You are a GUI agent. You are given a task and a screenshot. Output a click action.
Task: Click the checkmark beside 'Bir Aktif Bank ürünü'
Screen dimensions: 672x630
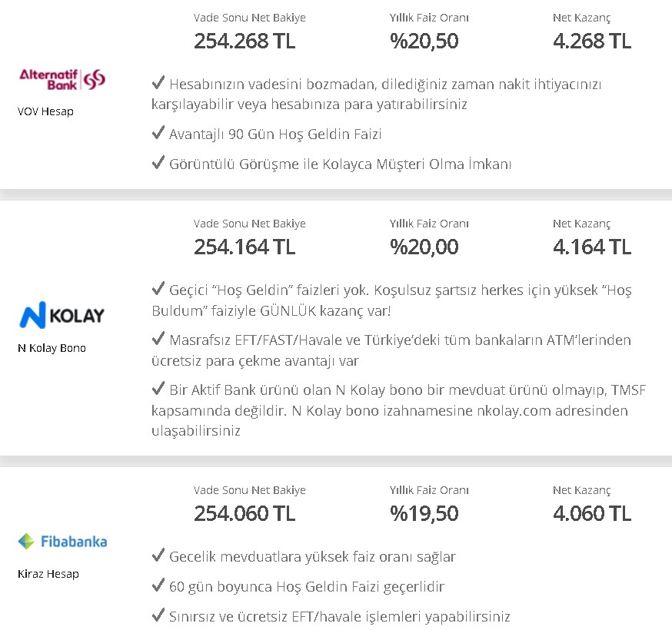pyautogui.click(x=158, y=389)
